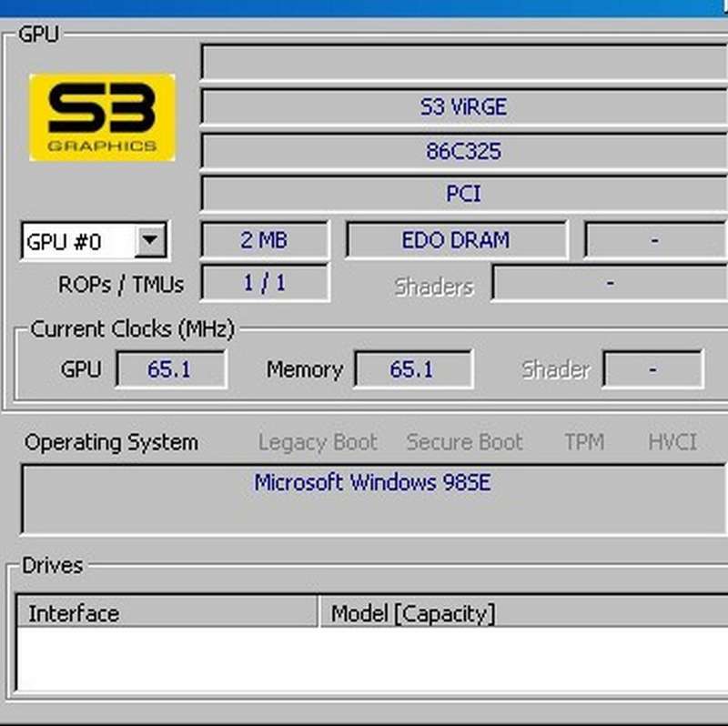Select the 86C325 chip code field

pyautogui.click(x=464, y=151)
